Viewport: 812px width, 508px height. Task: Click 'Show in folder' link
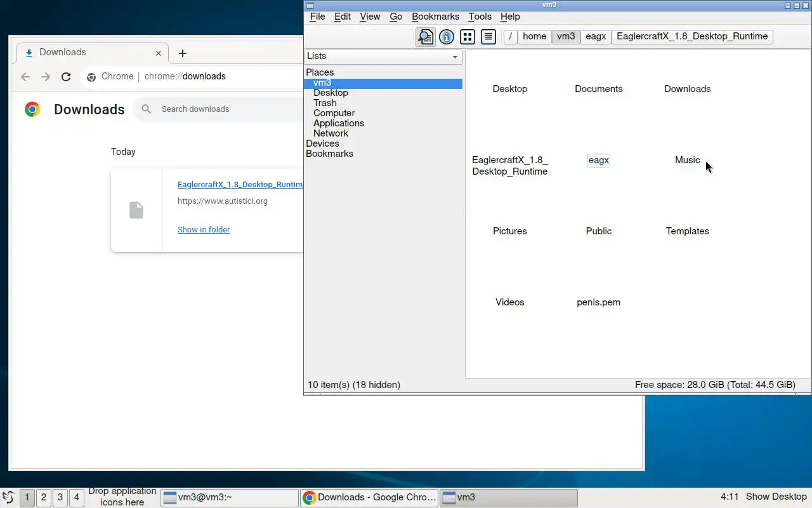point(204,230)
